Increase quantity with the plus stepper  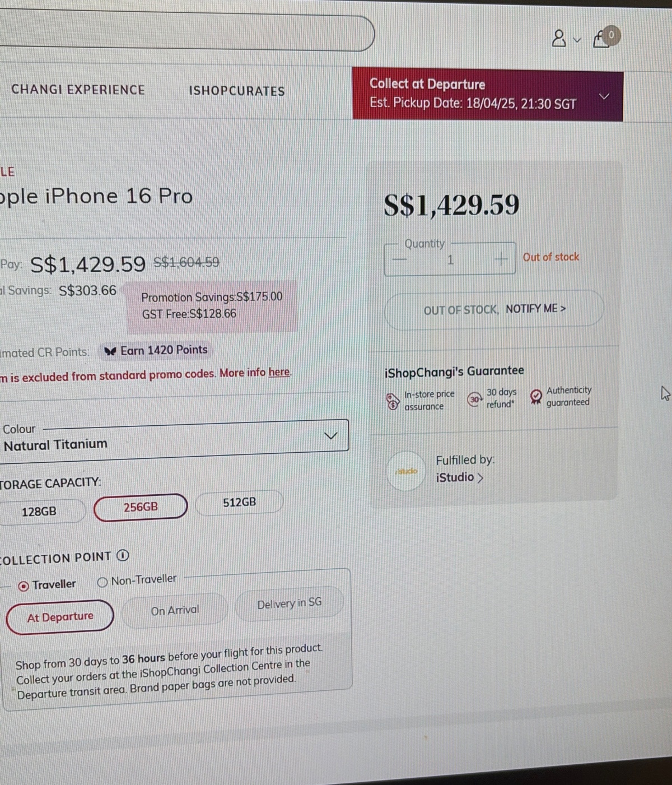pyautogui.click(x=501, y=259)
